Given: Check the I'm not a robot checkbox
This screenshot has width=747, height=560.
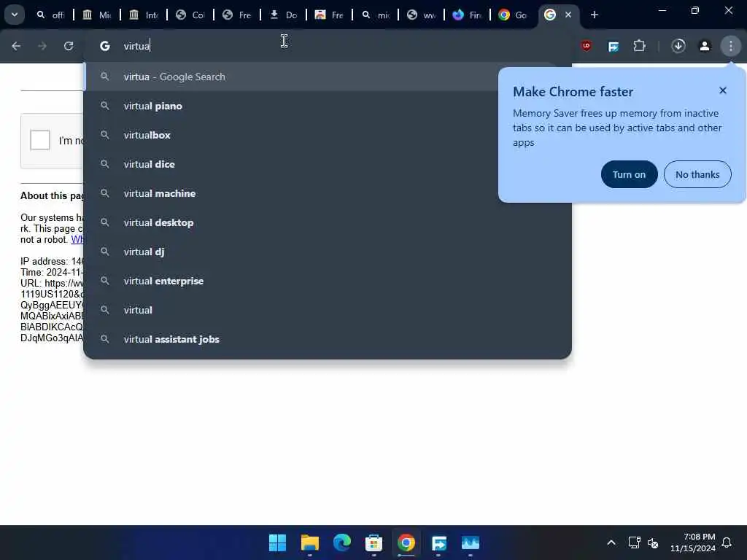Looking at the screenshot, I should click(x=40, y=140).
